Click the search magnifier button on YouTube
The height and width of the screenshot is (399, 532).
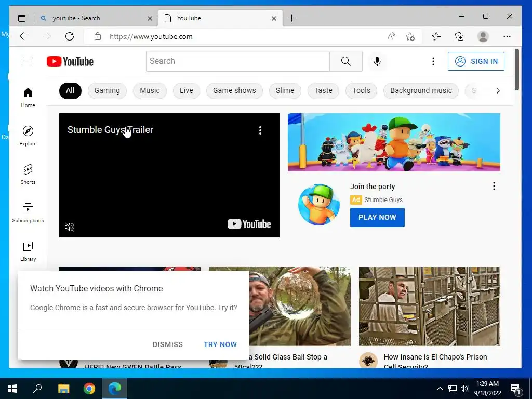[x=345, y=61]
